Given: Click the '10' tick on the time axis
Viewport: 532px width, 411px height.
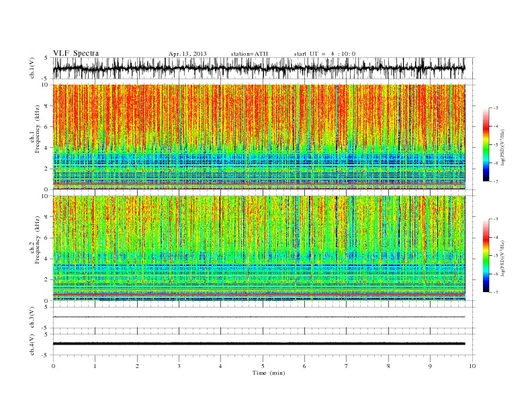Looking at the screenshot, I should pyautogui.click(x=472, y=366).
